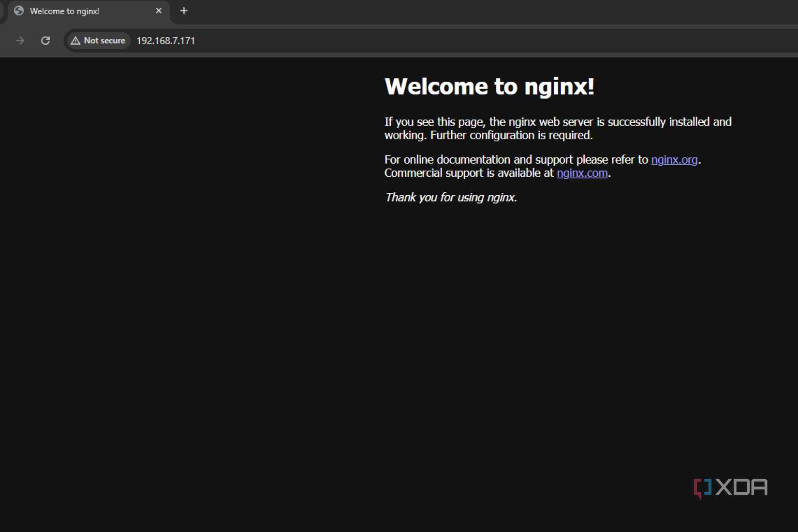Close the Welcome to nginx tab
798x532 pixels.
159,10
